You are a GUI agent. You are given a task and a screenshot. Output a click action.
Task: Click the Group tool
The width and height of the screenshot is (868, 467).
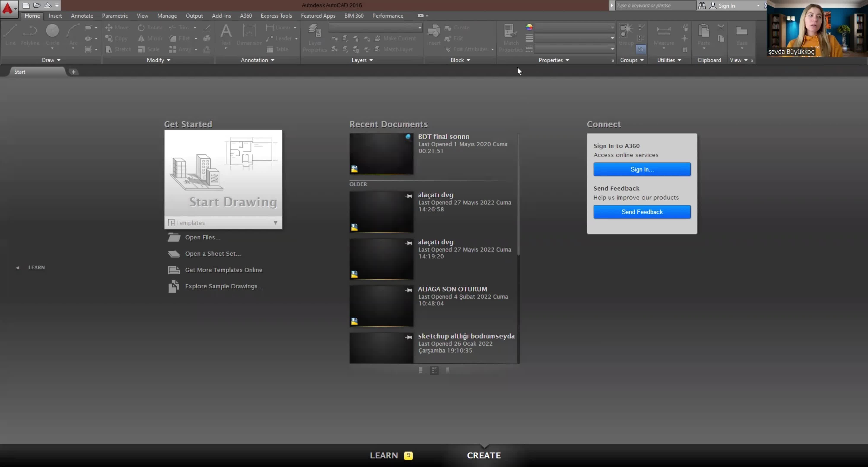click(x=626, y=35)
